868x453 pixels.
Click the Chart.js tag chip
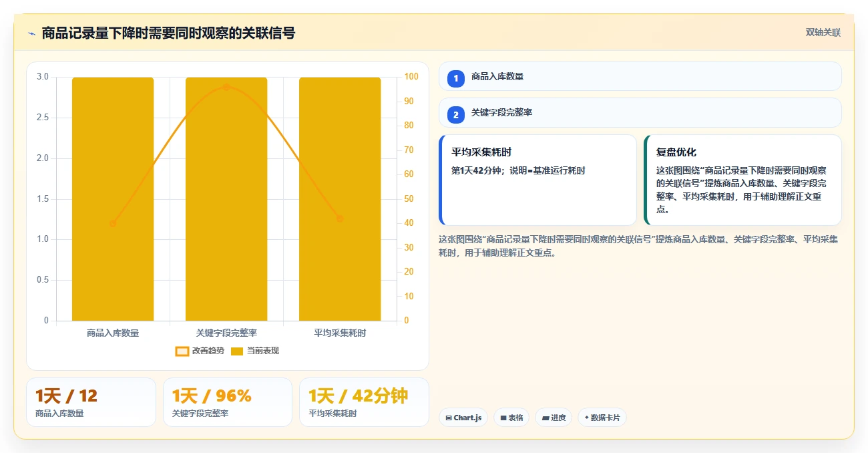coord(463,418)
